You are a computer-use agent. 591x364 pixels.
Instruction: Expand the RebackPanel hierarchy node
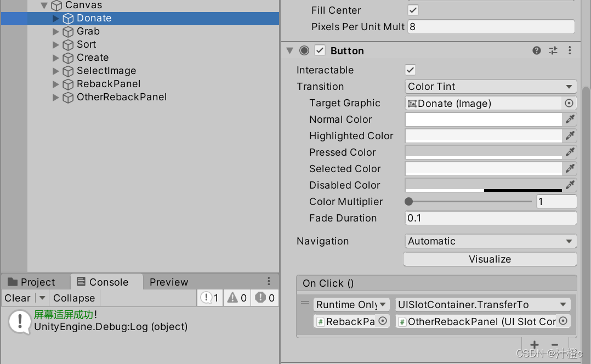point(55,84)
